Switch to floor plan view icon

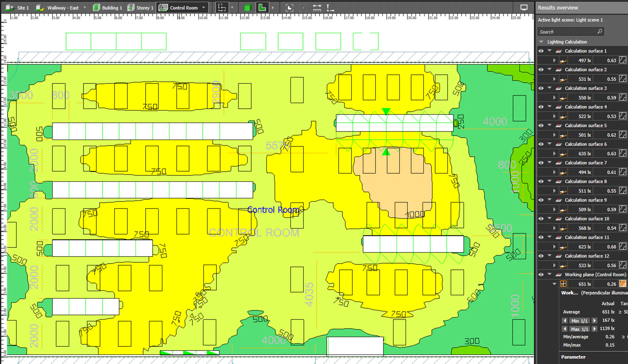pos(262,8)
